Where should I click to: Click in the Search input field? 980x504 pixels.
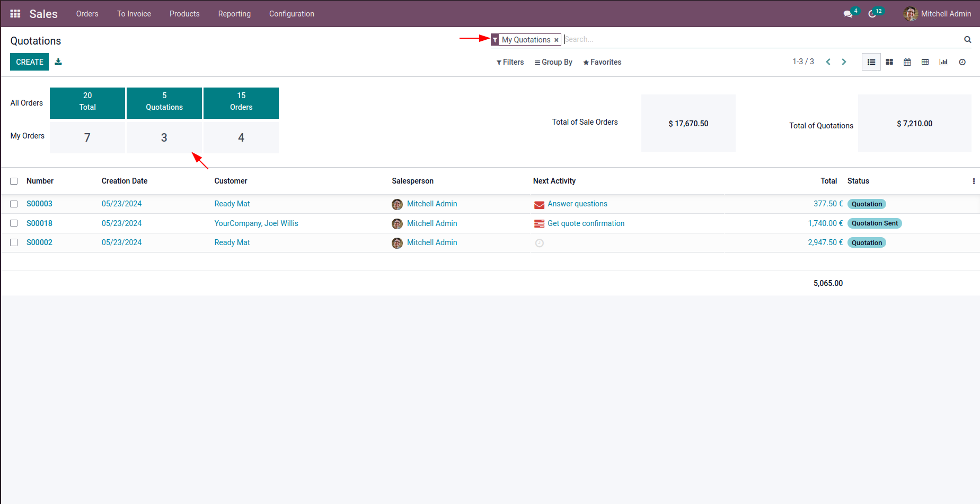point(762,39)
